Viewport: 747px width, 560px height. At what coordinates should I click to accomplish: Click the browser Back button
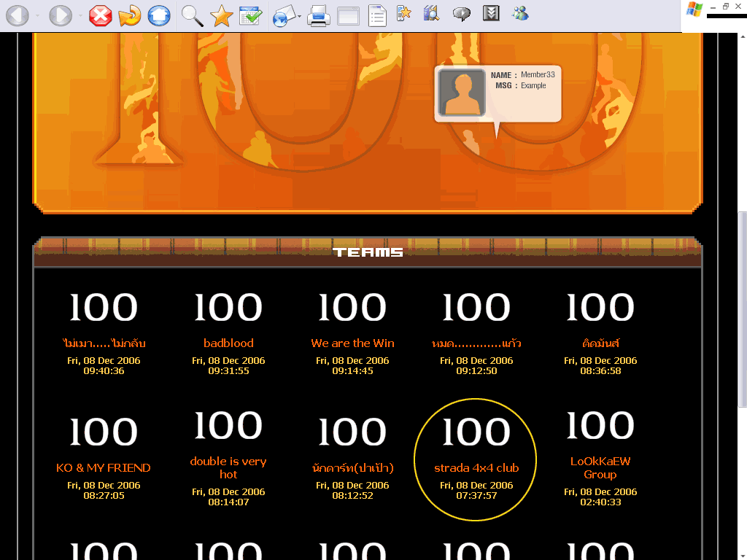17,15
